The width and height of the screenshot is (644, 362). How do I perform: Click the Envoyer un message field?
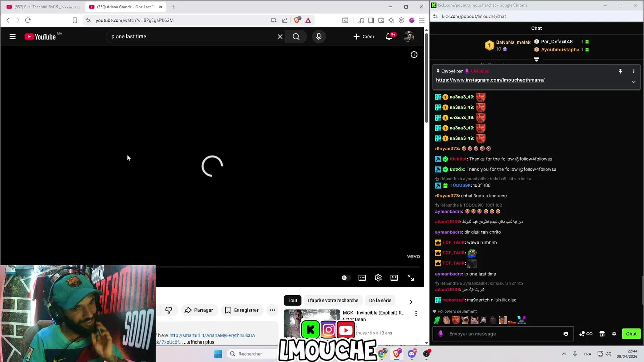tap(504, 334)
